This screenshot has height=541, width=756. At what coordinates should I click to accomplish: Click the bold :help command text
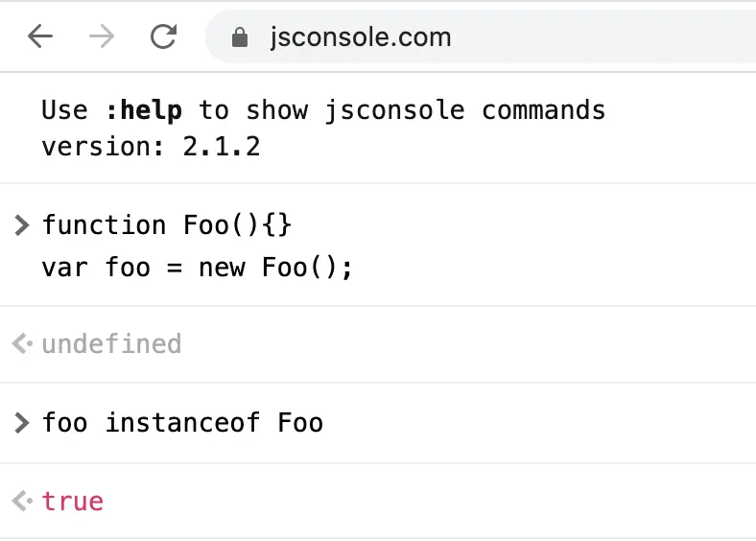[x=144, y=110]
